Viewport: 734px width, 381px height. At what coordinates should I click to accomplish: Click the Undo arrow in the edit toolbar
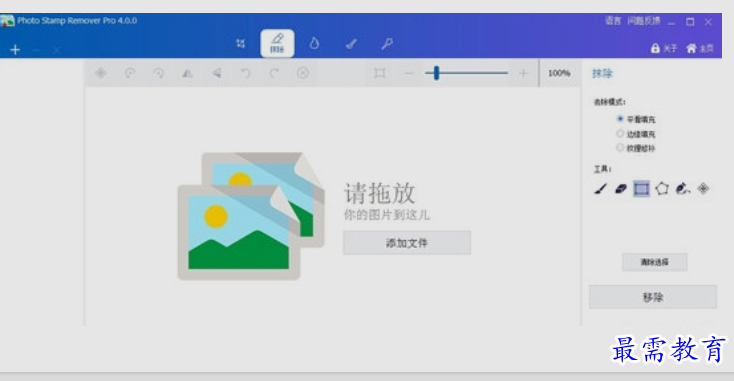[x=245, y=73]
